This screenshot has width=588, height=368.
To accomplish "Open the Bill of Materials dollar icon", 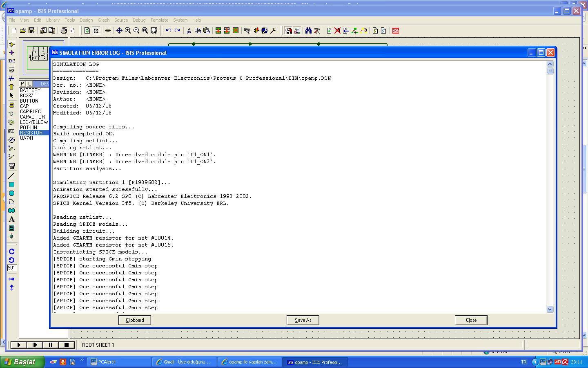I will pos(375,31).
